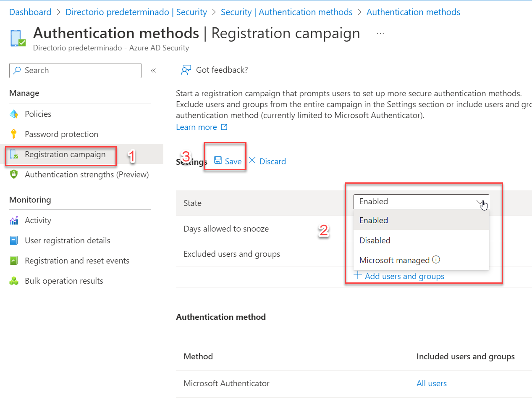
Task: Select Disabled from the State dropdown
Action: [x=375, y=240]
